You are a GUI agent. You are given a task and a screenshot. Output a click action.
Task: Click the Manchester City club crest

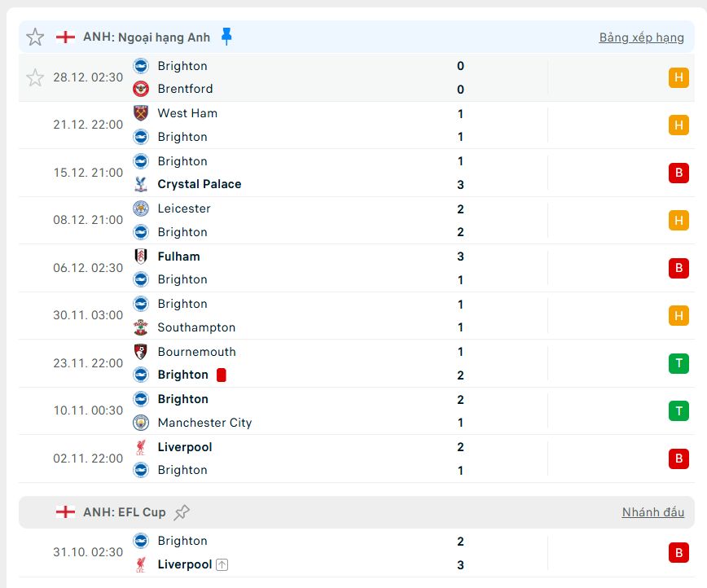(x=141, y=423)
